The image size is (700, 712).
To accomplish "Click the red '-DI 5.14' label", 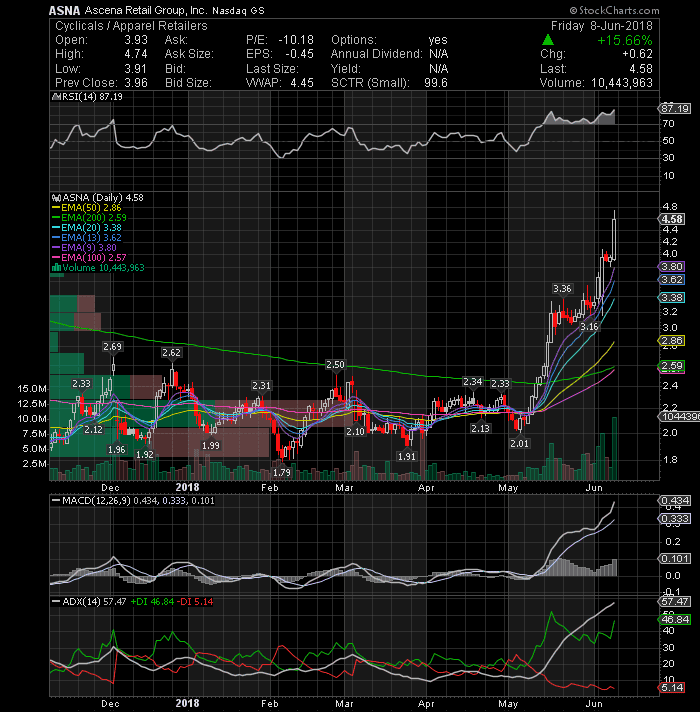I will tap(195, 602).
